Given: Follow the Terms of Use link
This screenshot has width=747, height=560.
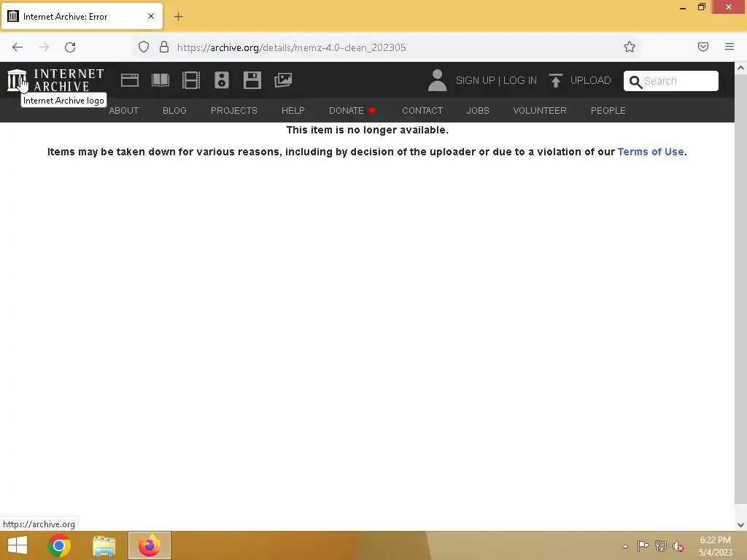Looking at the screenshot, I should (x=651, y=152).
